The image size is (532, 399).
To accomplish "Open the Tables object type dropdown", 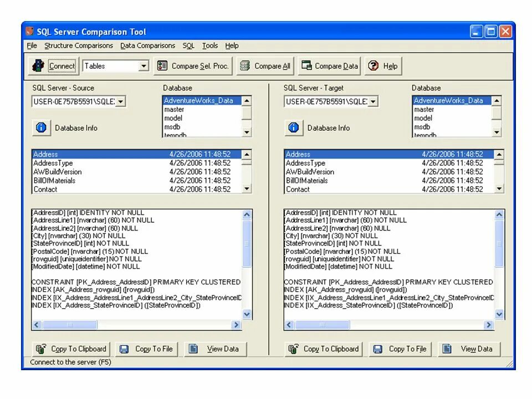I will coord(144,66).
